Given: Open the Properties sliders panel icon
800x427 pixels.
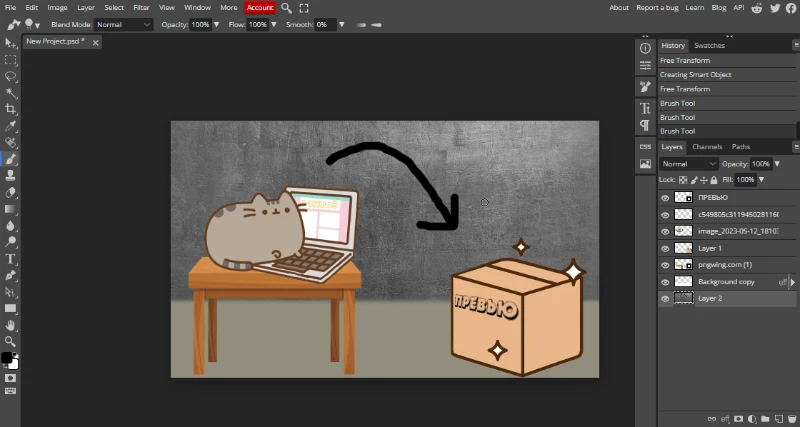Looking at the screenshot, I should point(645,65).
